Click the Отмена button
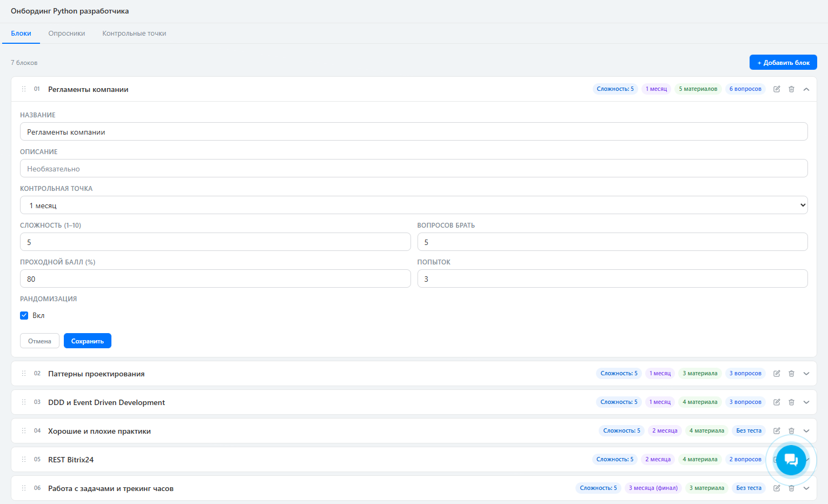828x504 pixels. tap(39, 341)
